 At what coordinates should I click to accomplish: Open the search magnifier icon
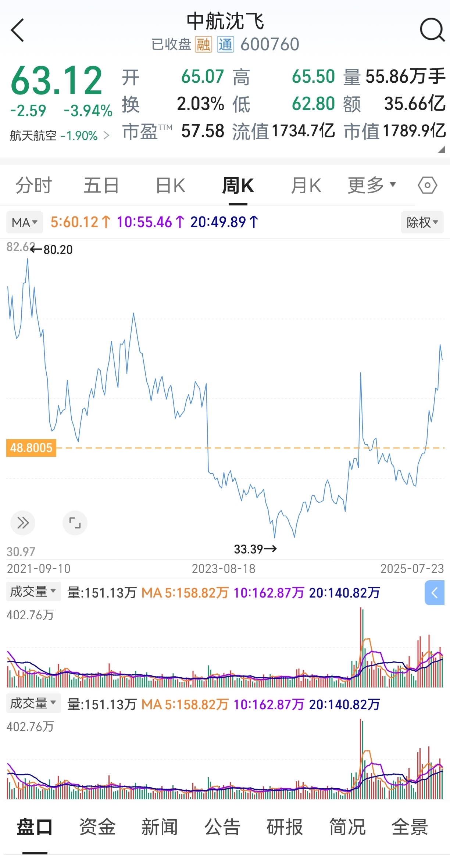click(432, 30)
